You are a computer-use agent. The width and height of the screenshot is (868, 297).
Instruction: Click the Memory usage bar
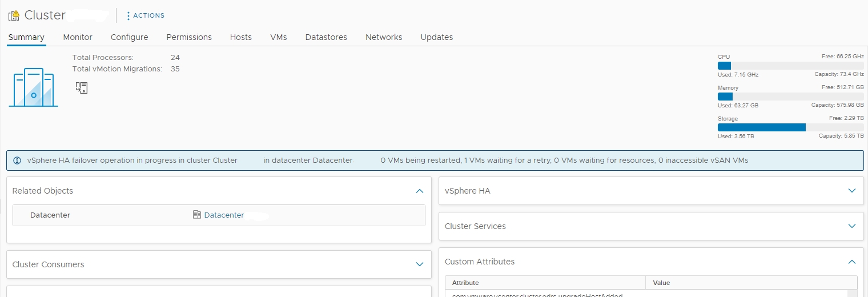coord(791,97)
